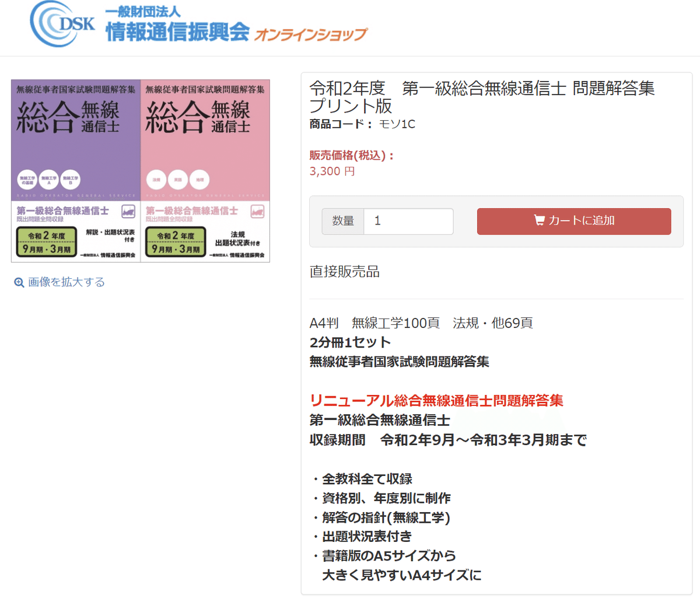
Task: Click the A4判 無線工学100頁 line
Action: 421,323
